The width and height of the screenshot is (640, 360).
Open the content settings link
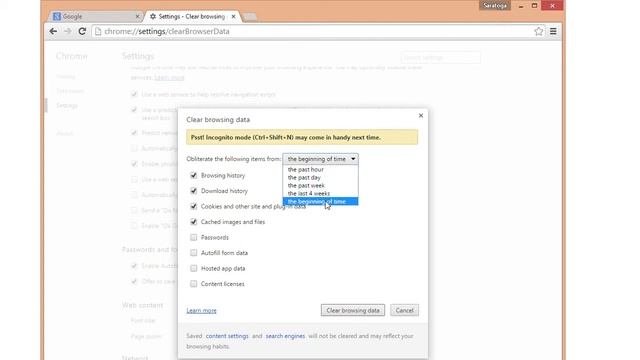[x=227, y=336]
